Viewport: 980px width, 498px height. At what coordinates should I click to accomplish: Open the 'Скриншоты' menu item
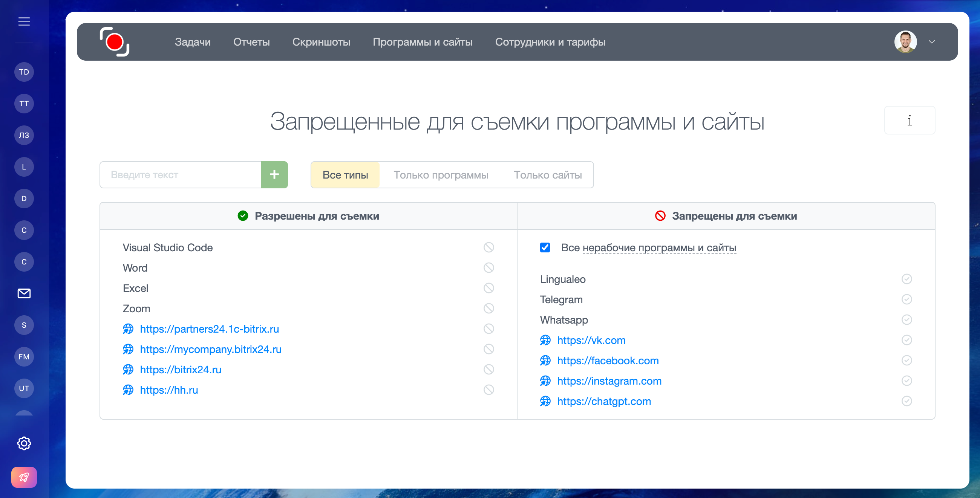[321, 42]
